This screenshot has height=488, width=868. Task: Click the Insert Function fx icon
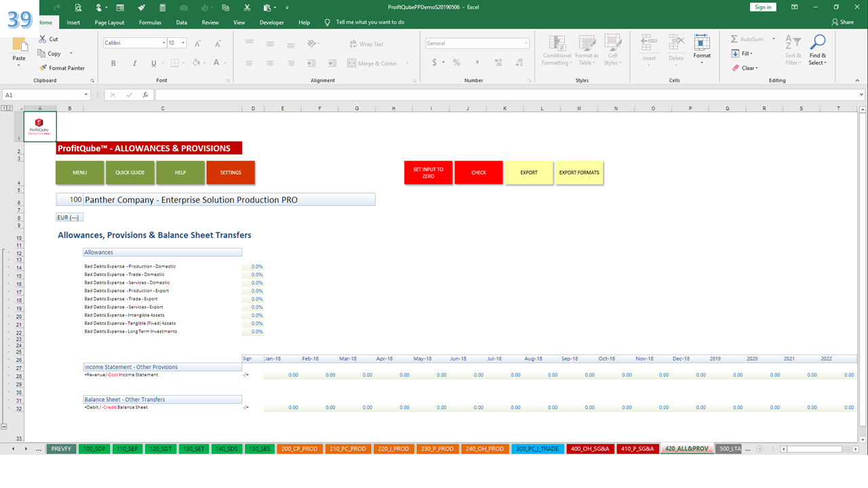(x=145, y=95)
